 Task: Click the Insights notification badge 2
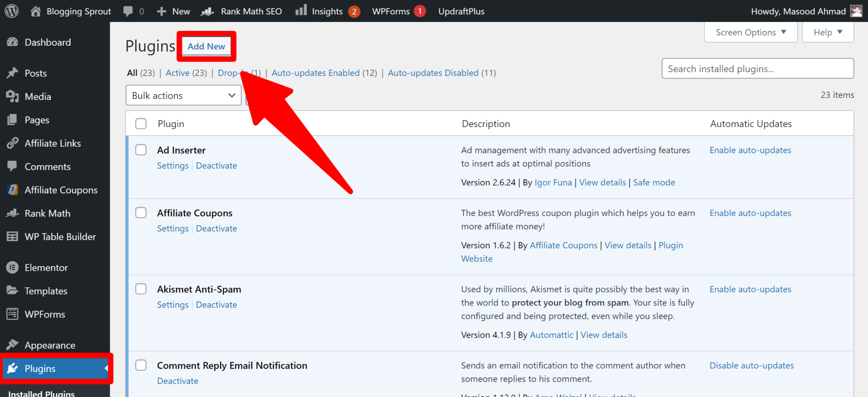pyautogui.click(x=354, y=11)
